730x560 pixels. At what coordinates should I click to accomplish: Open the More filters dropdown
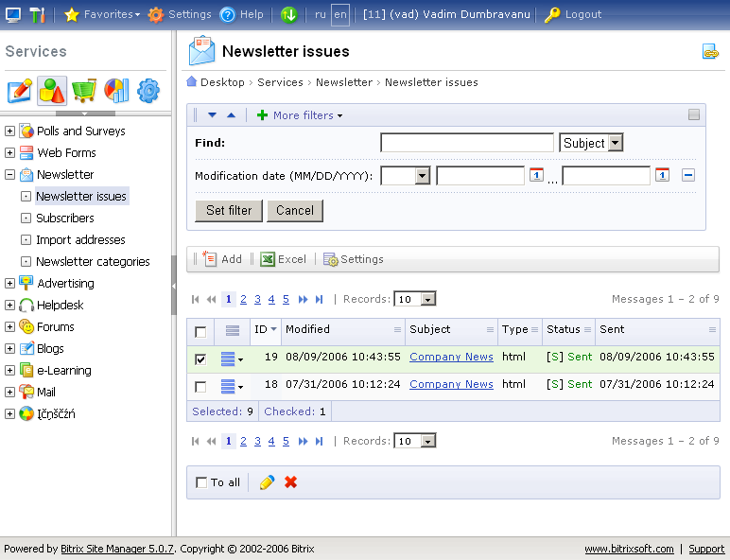[x=300, y=115]
